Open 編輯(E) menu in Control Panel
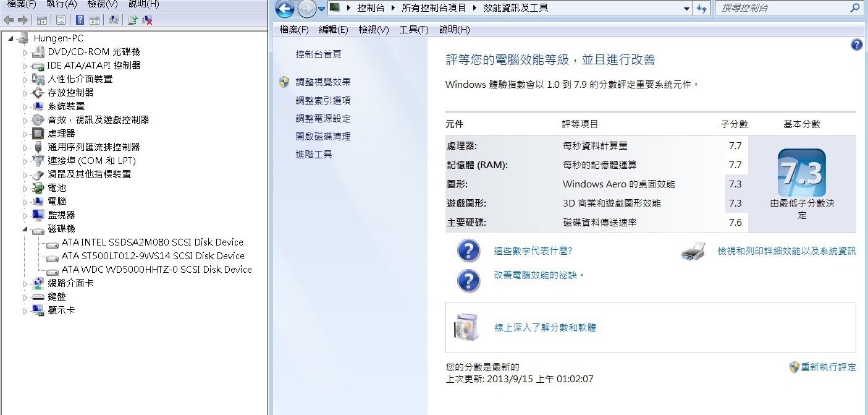 click(334, 30)
